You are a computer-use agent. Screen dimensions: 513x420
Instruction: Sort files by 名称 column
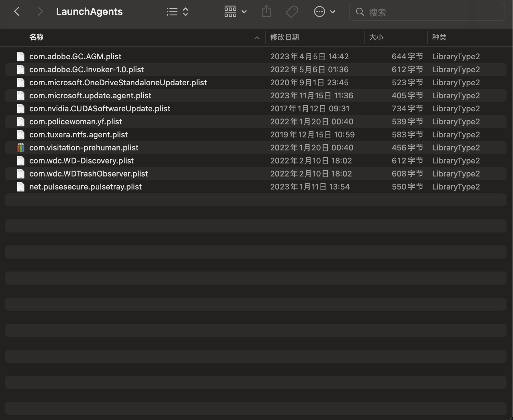tap(36, 37)
